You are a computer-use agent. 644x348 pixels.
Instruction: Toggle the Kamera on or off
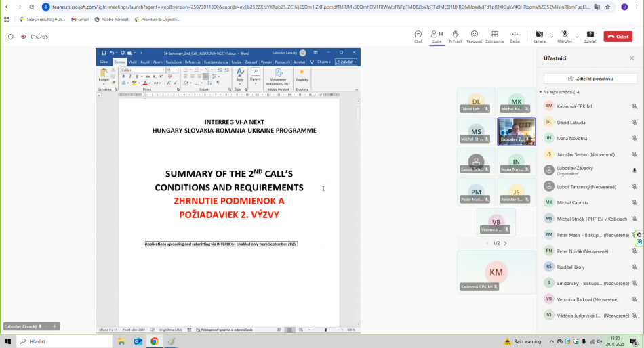pos(539,35)
